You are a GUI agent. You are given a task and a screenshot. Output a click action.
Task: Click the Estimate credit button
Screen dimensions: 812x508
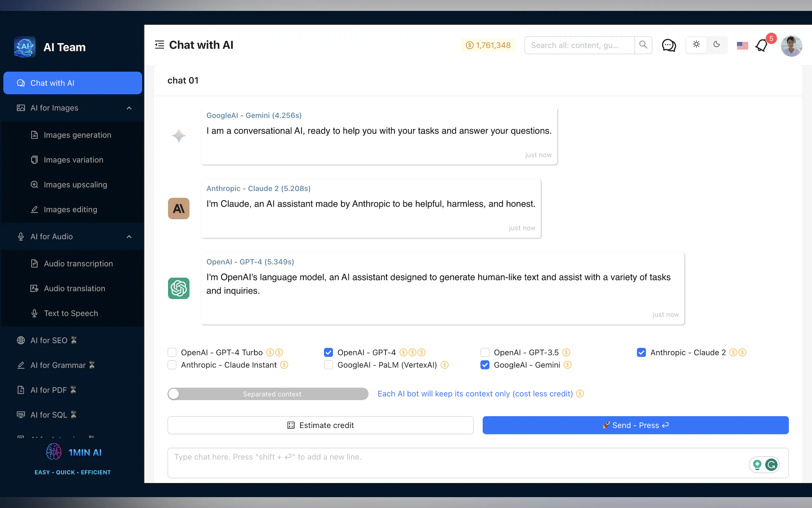click(320, 425)
